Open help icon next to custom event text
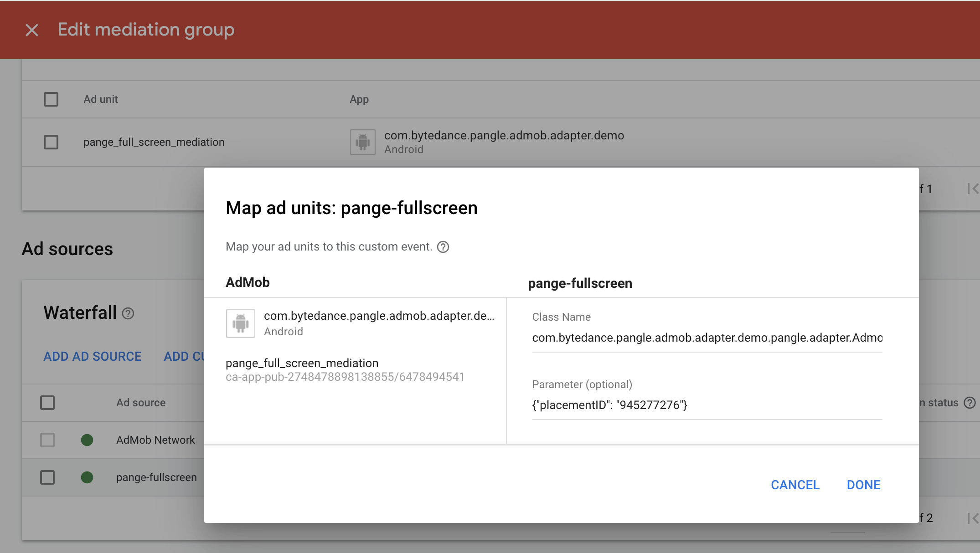980x553 pixels. tap(443, 247)
